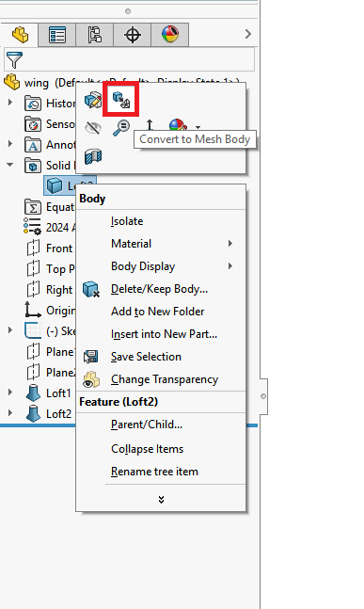Viewport: 364px width, 609px height.
Task: Select the Sensors folder icon
Action: tap(33, 124)
